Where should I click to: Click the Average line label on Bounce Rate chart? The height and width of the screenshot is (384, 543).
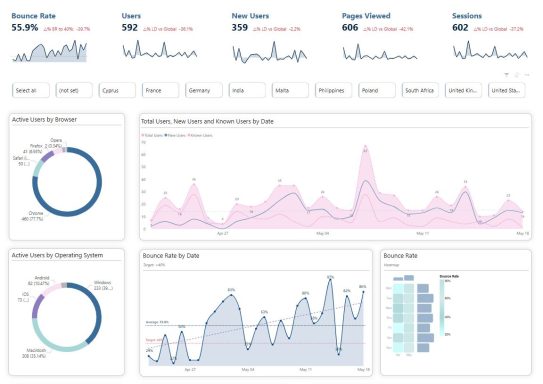click(157, 322)
